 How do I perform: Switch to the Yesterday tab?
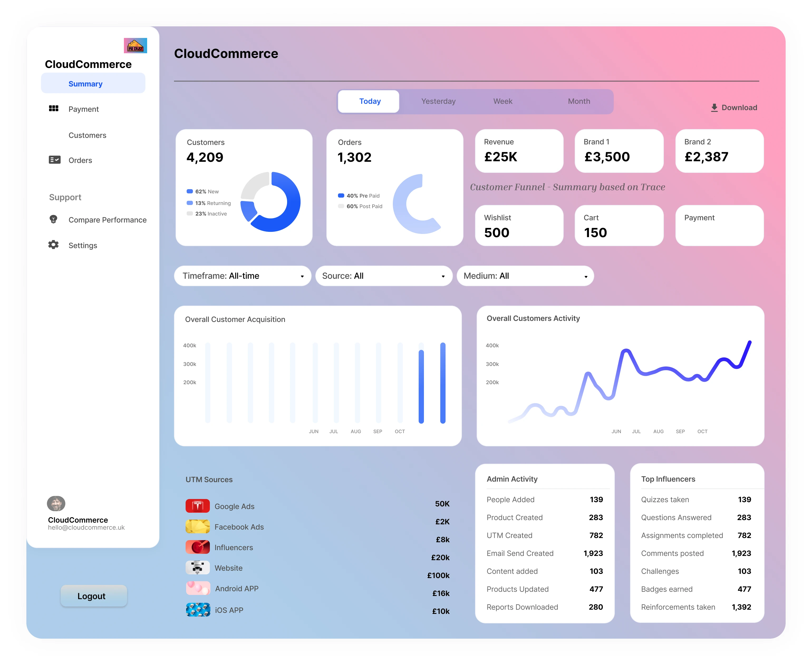(x=438, y=101)
